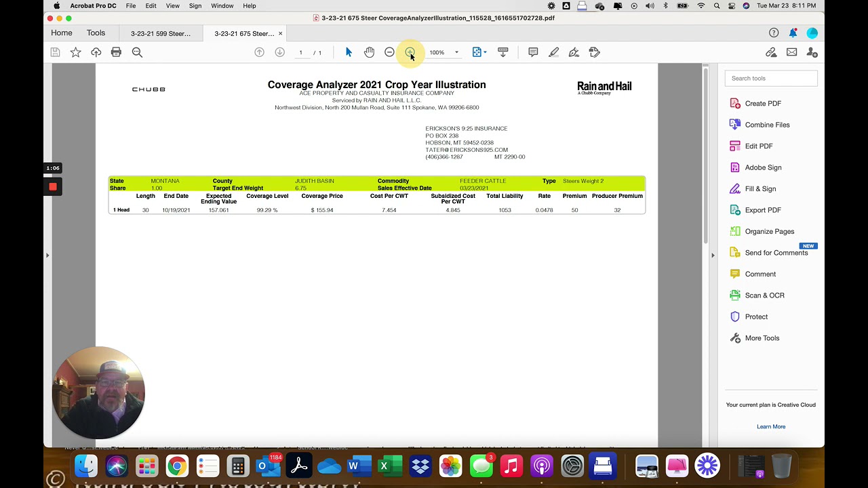Open Acrobat Help question mark icon
The image size is (868, 488).
click(774, 33)
